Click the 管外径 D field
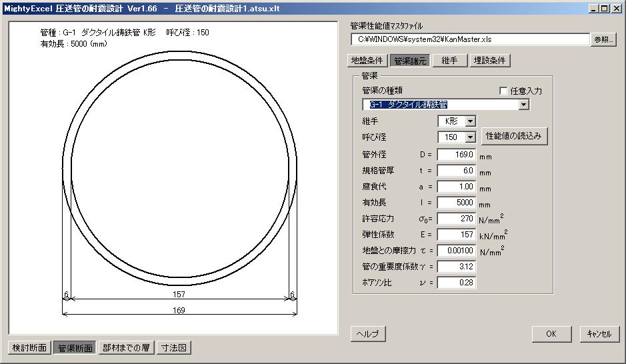The image size is (626, 364). 456,155
